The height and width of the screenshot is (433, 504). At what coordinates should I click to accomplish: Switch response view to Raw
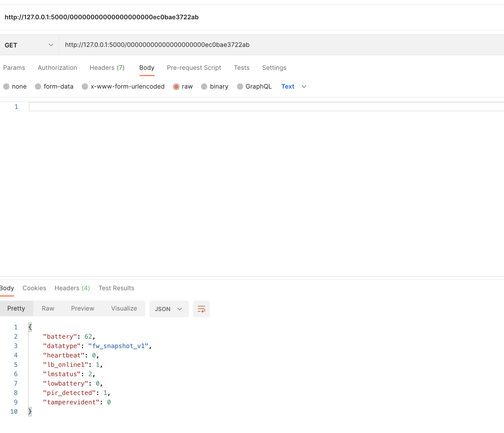48,308
